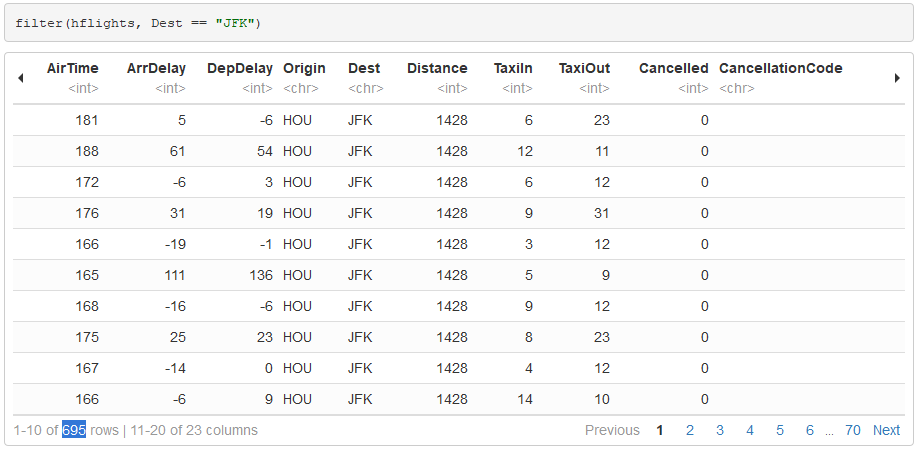Click the highlighted 695 row count
This screenshot has height=451, width=917.
click(74, 431)
